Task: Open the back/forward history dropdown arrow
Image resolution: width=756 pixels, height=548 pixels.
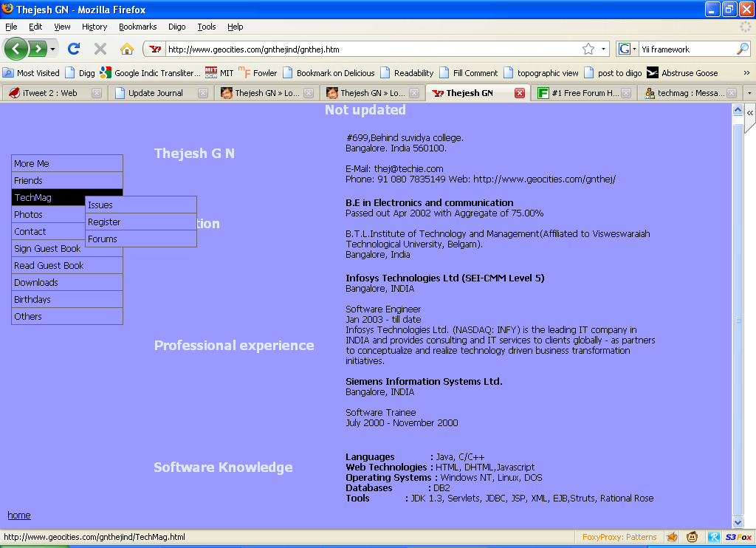Action: [x=52, y=49]
